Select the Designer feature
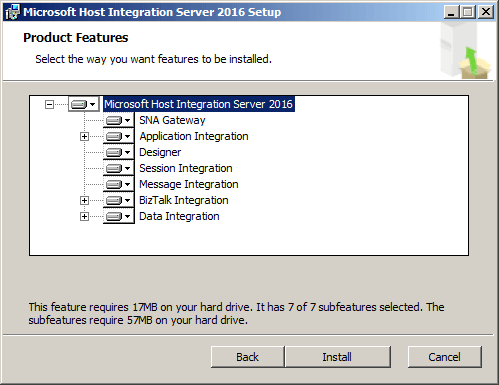This screenshot has width=499, height=385. pyautogui.click(x=160, y=152)
